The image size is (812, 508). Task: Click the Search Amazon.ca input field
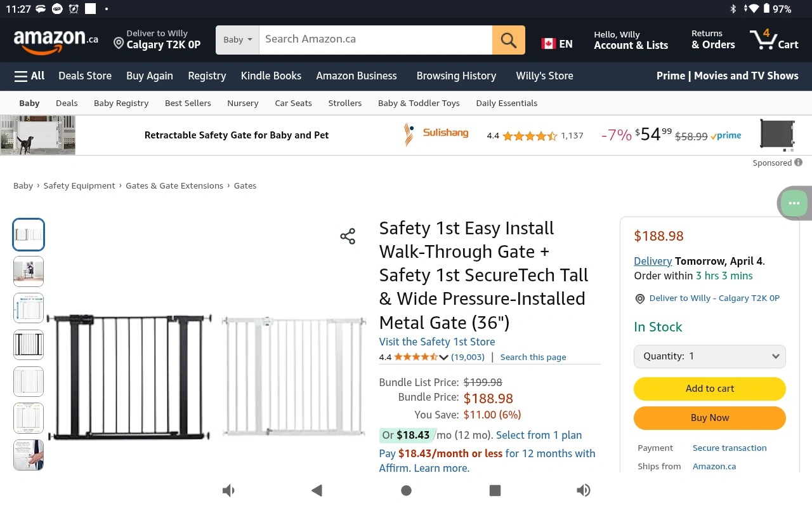point(376,39)
